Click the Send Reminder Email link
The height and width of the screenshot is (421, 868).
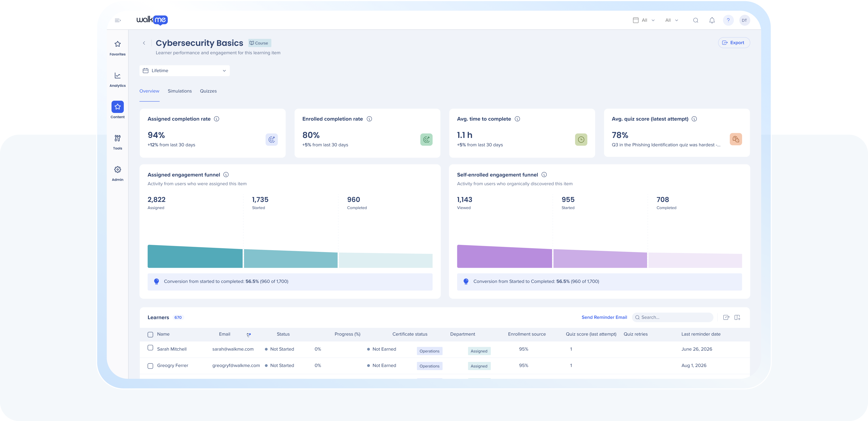click(x=604, y=317)
